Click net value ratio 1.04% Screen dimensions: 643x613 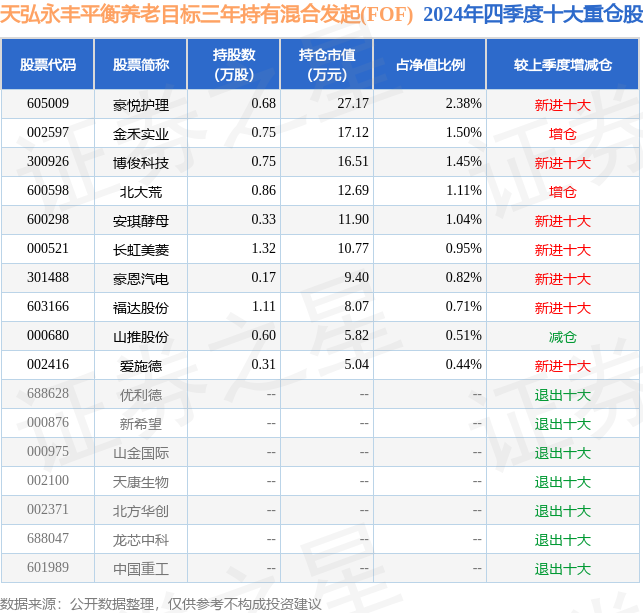point(463,220)
